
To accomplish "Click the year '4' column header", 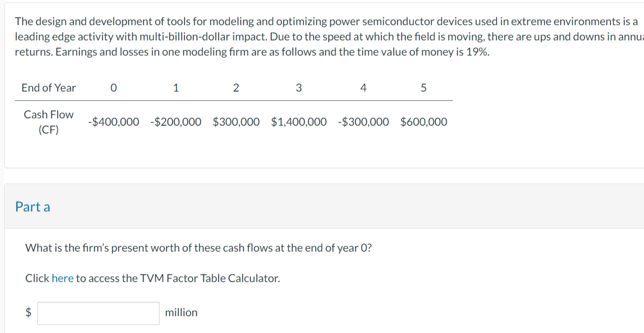I will tap(363, 88).
